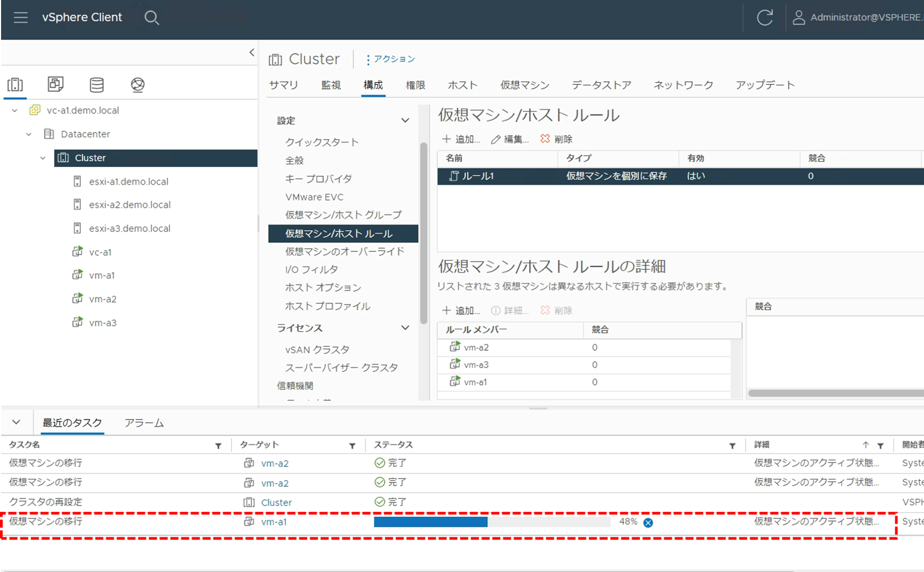Select host esxi-a3.demo.local

(130, 229)
